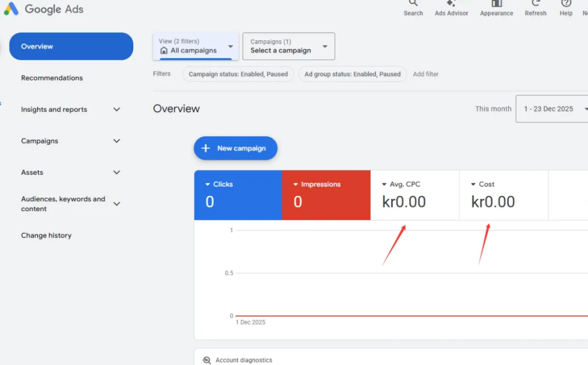The height and width of the screenshot is (365, 588).
Task: Click the Add filter link
Action: [x=425, y=74]
